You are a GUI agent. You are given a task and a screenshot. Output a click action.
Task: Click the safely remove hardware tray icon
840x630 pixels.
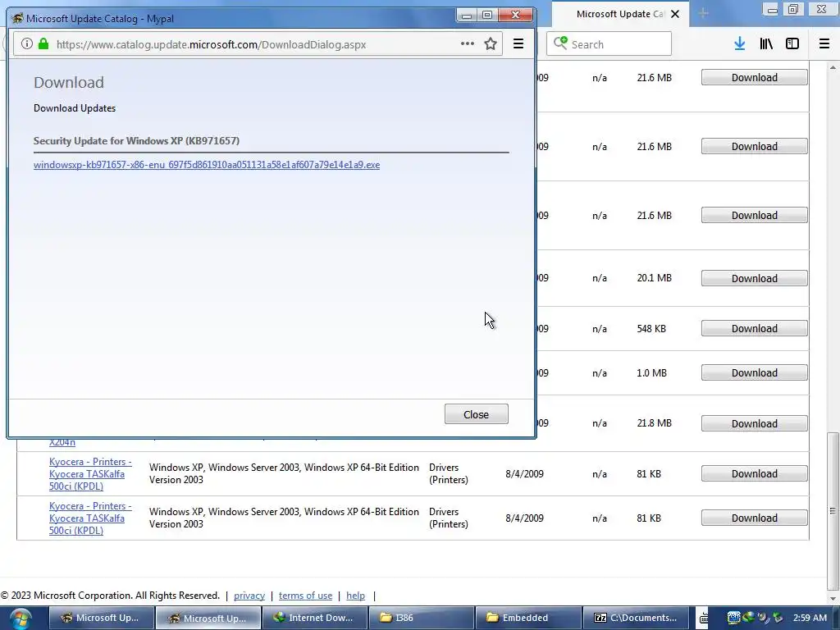[x=778, y=618]
